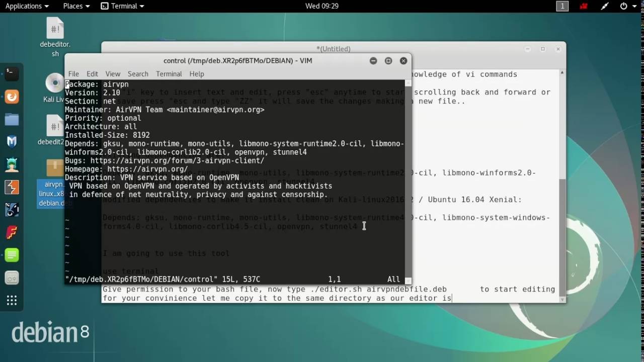The height and width of the screenshot is (362, 644).
Task: Show all applications grid
Action: pos(12,301)
